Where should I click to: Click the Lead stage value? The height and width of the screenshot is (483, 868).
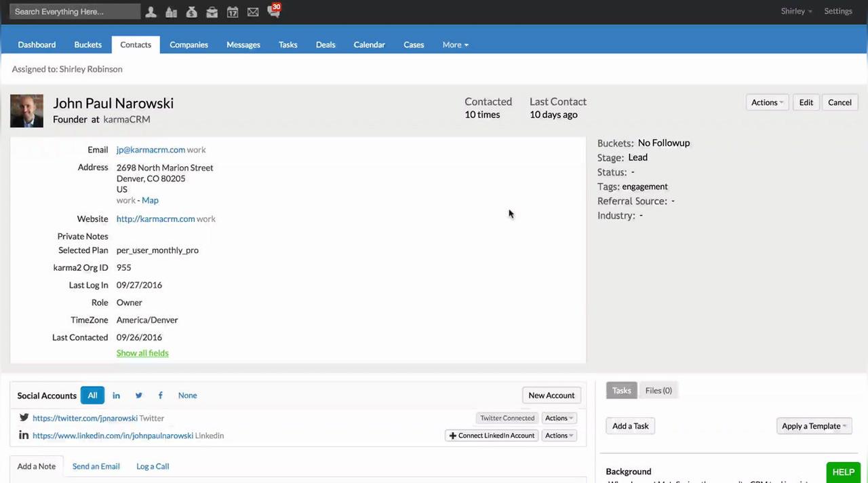point(638,157)
